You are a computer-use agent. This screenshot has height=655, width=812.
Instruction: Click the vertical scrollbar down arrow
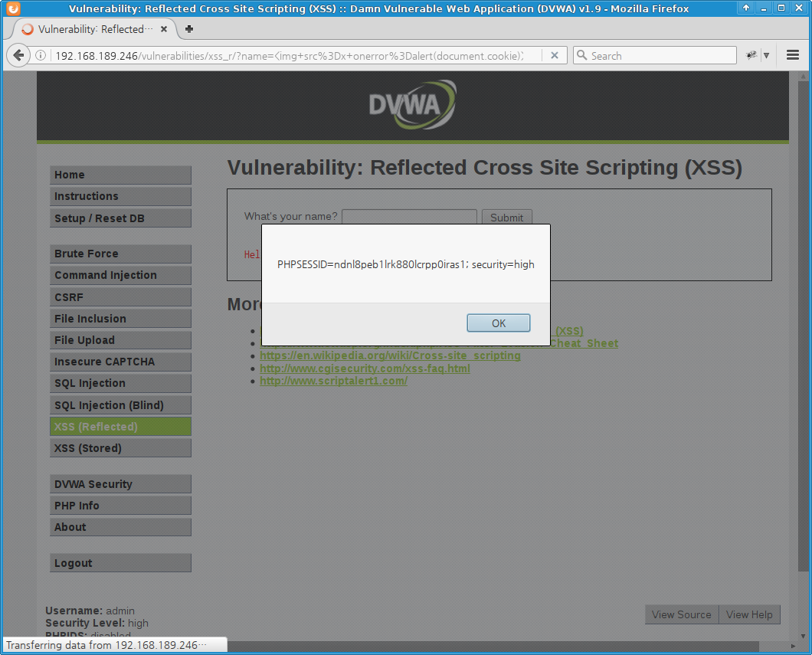click(x=804, y=636)
